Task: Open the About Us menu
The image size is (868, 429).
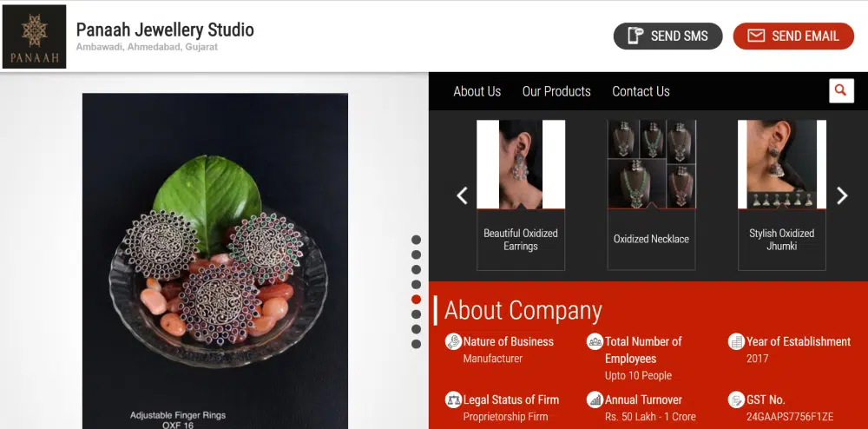Action: pos(477,91)
